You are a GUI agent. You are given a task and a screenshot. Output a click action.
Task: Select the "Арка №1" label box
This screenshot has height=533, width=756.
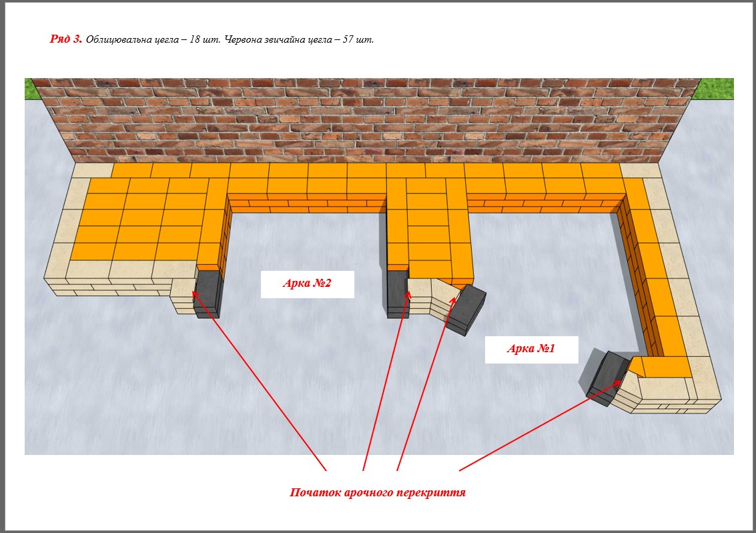pos(531,349)
